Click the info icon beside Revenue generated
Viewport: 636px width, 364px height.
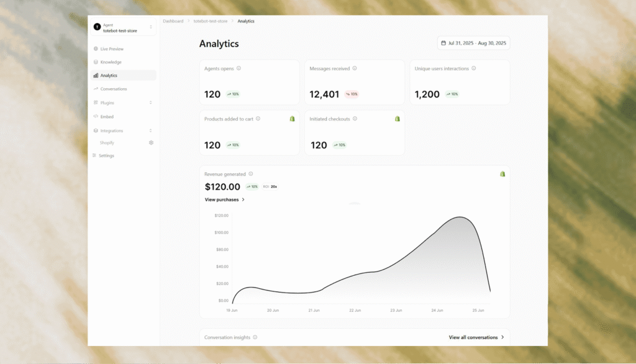pos(251,175)
